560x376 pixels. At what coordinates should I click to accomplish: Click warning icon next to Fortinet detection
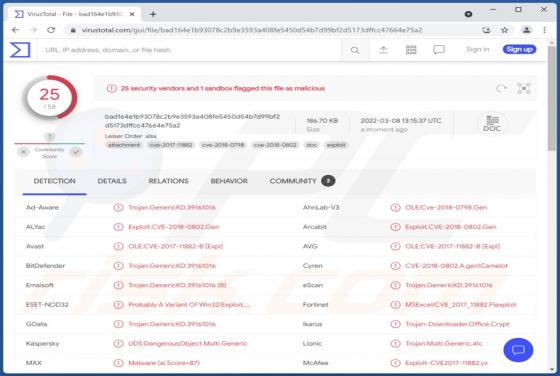click(395, 305)
